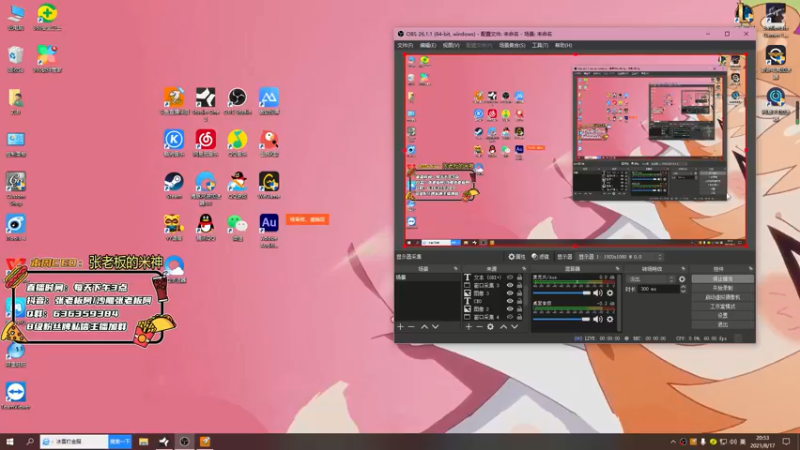The width and height of the screenshot is (800, 450).
Task: Move selected scene up in list
Action: pyautogui.click(x=424, y=327)
